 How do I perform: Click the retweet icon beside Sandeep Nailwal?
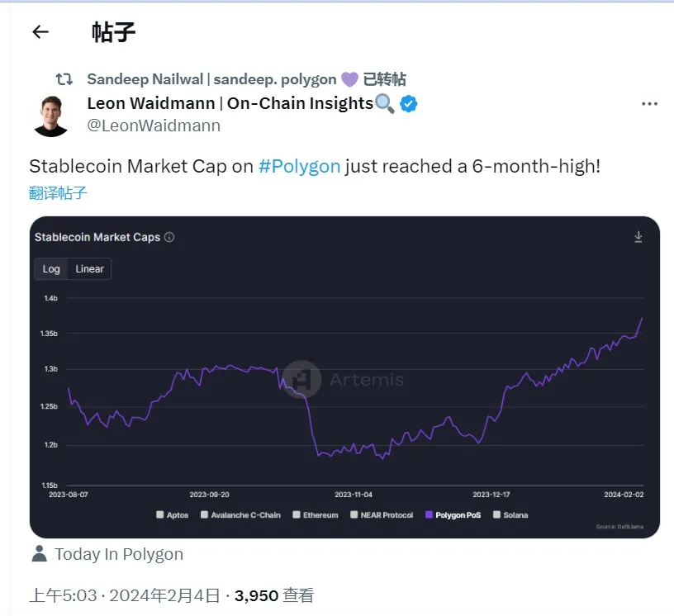pos(63,78)
